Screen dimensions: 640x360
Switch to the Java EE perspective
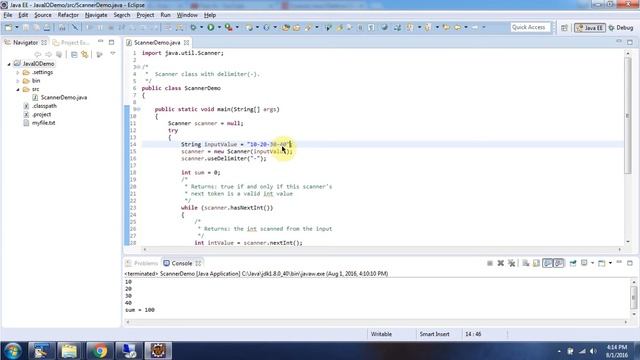(x=589, y=28)
